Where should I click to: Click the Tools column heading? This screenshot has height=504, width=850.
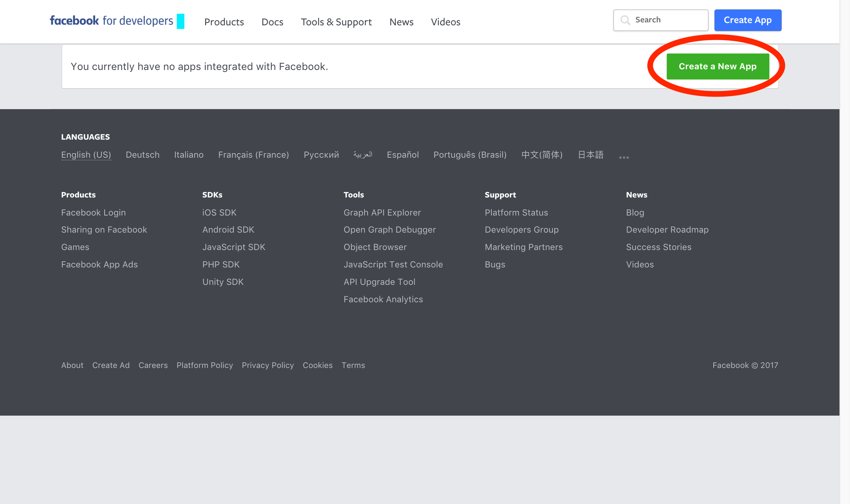point(354,195)
